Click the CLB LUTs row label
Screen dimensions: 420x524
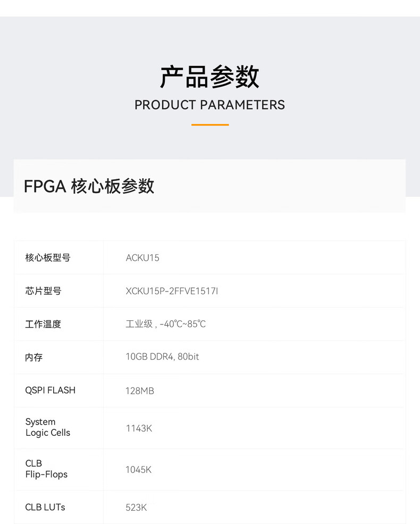[45, 508]
